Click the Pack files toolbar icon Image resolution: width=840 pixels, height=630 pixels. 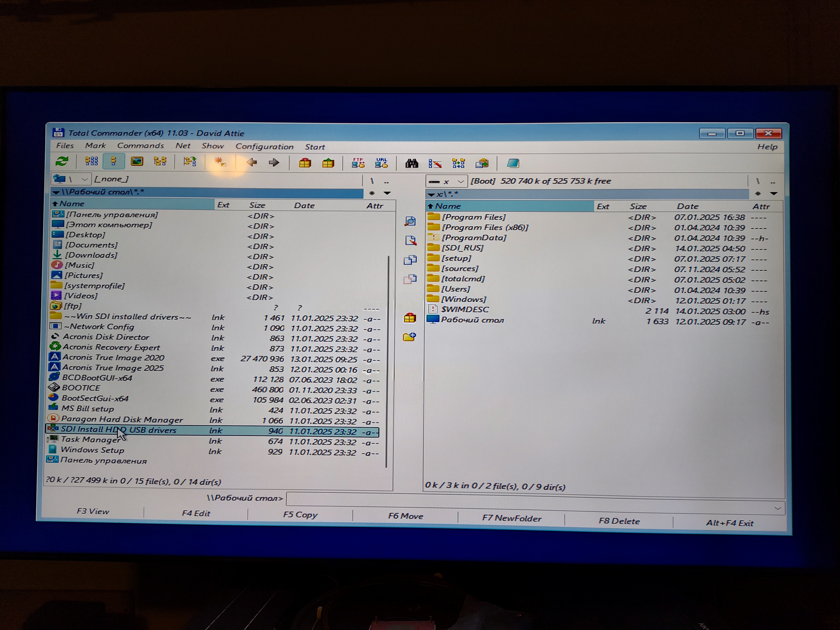305,163
